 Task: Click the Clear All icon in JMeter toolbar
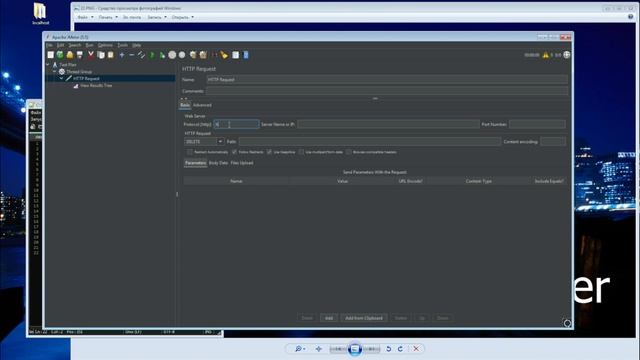[x=203, y=55]
